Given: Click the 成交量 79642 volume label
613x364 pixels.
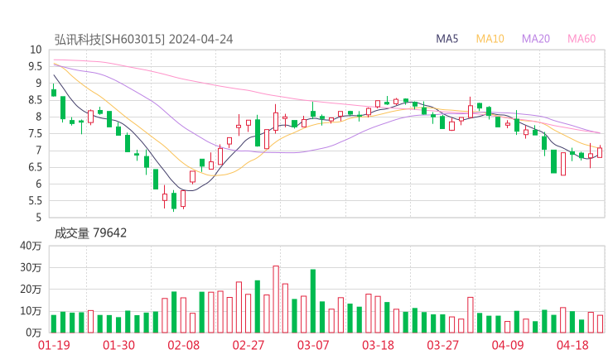Looking at the screenshot, I should pyautogui.click(x=90, y=233).
